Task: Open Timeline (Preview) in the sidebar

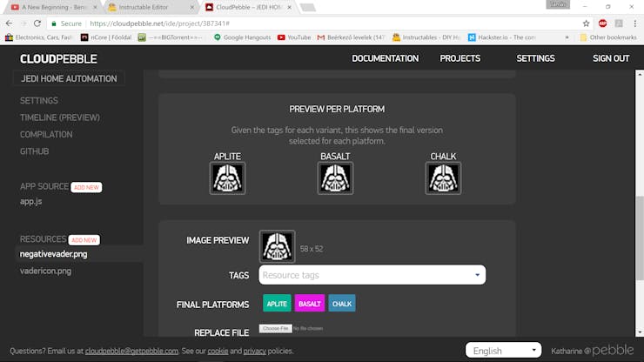Action: tap(60, 117)
